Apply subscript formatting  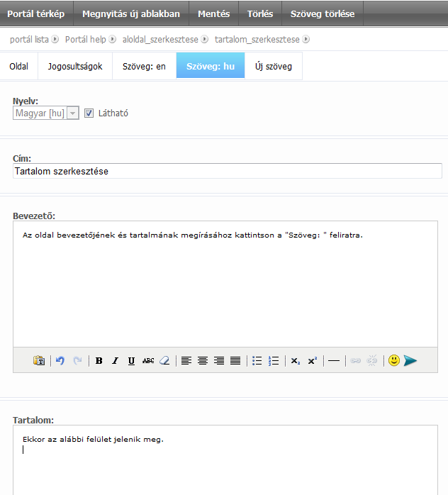296,360
